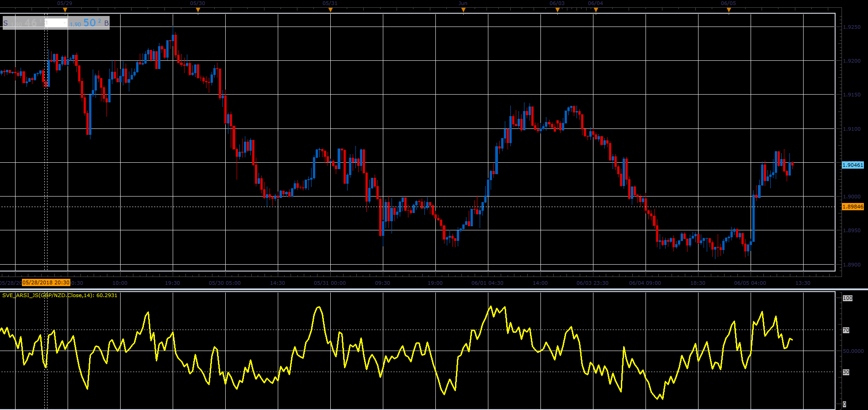Click the orange crosshair price label 1.89846
This screenshot has height=410, width=868.
pos(853,207)
